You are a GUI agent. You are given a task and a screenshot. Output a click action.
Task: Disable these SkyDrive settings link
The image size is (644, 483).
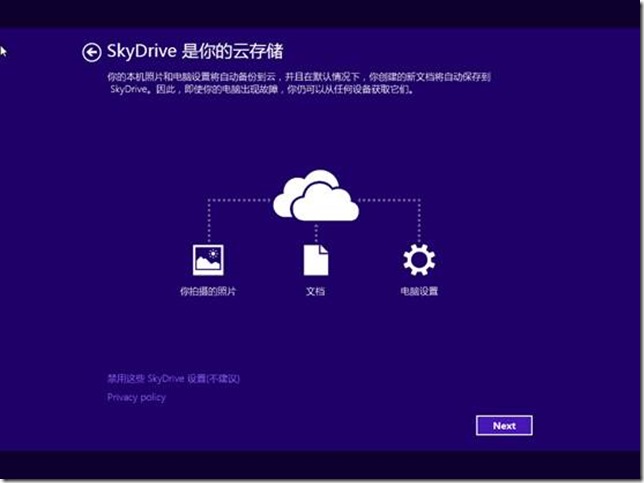[173, 378]
